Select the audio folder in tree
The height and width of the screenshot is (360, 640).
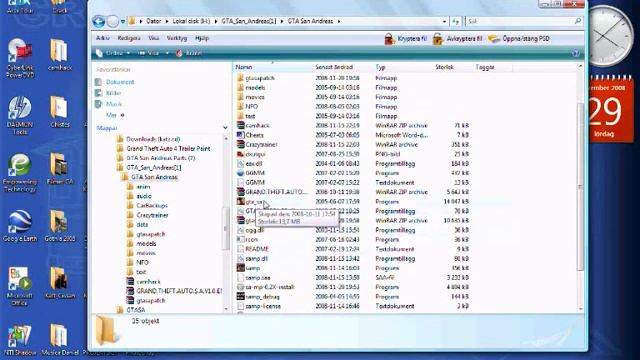tap(144, 196)
